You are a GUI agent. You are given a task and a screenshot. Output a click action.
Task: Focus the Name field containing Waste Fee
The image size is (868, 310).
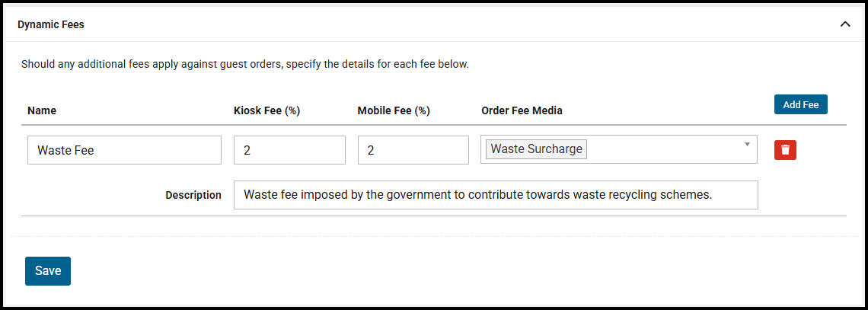point(124,150)
